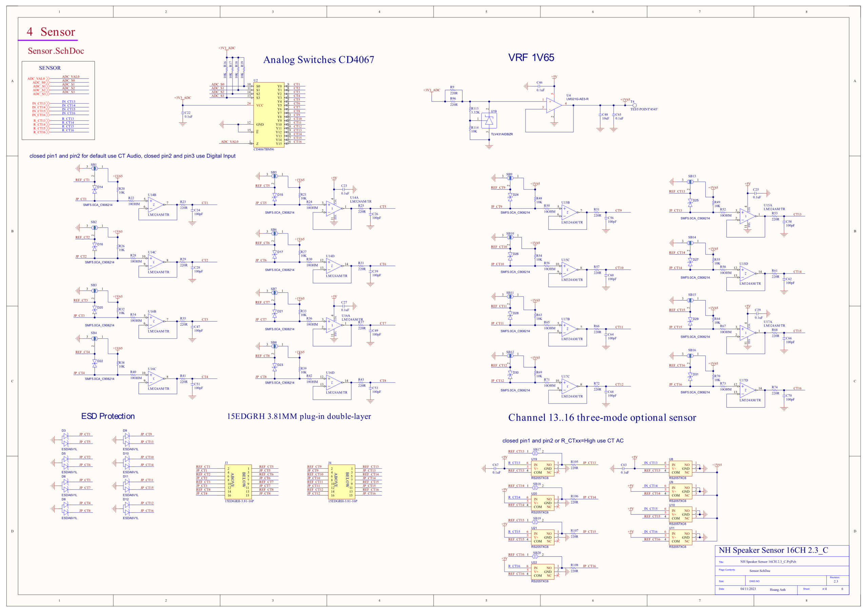Select the J3 15EDGRH connector block
Image resolution: width=868 pixels, height=613 pixels.
[x=238, y=482]
